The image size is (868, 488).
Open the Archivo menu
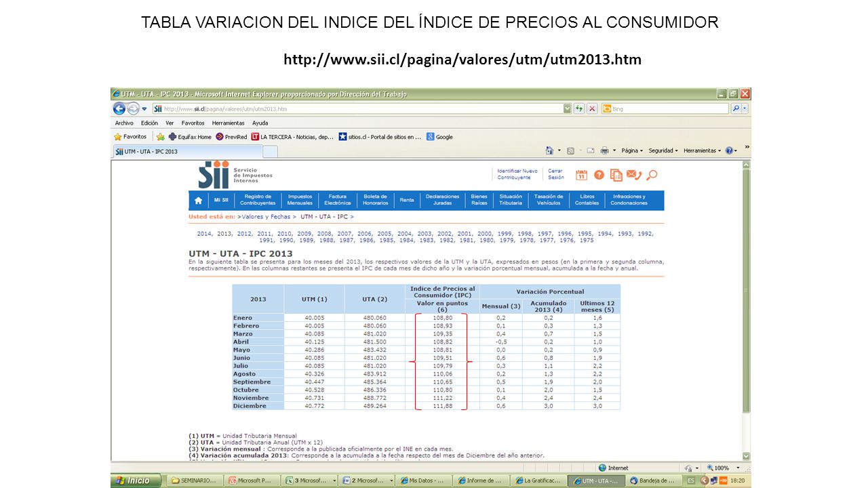coord(124,123)
